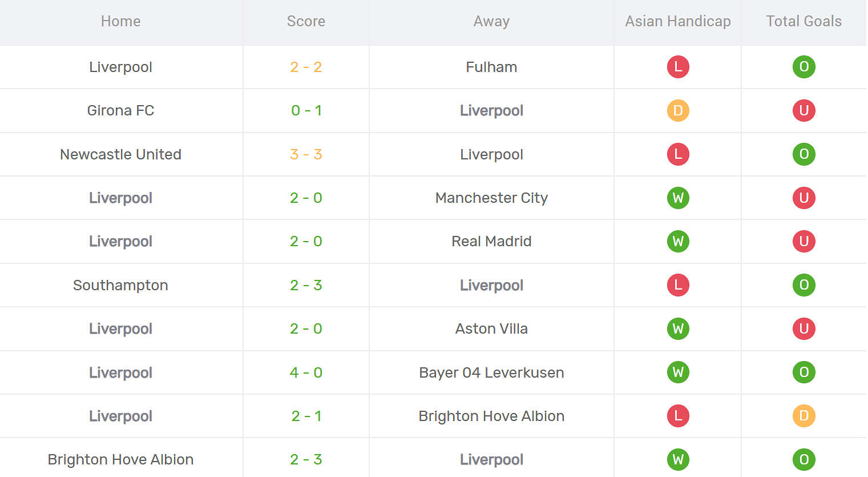
Task: Click the orange D total goals badge on Brighton home match
Action: coord(804,416)
